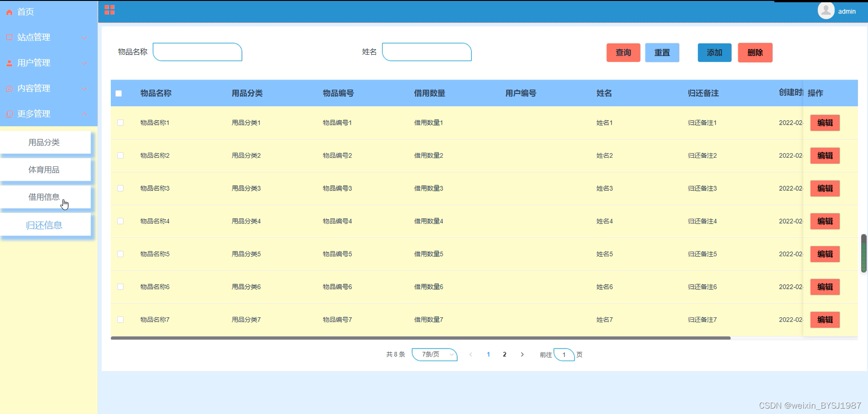The image size is (868, 414).
Task: Open the 体育用品 submenu item
Action: [45, 170]
